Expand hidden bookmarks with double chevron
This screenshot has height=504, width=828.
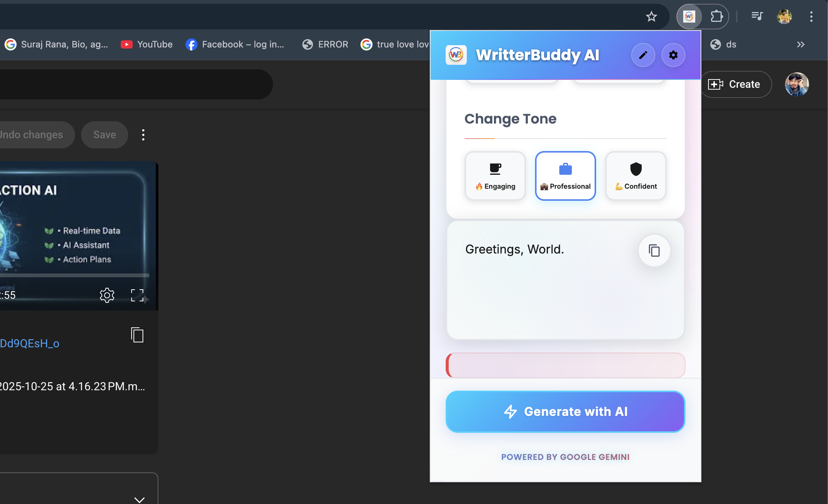(800, 44)
